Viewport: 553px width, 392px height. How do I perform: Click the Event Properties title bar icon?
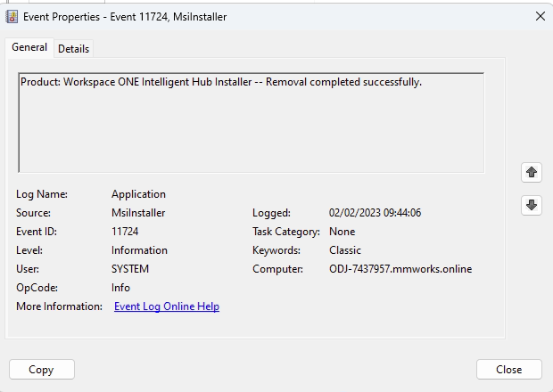pyautogui.click(x=12, y=15)
